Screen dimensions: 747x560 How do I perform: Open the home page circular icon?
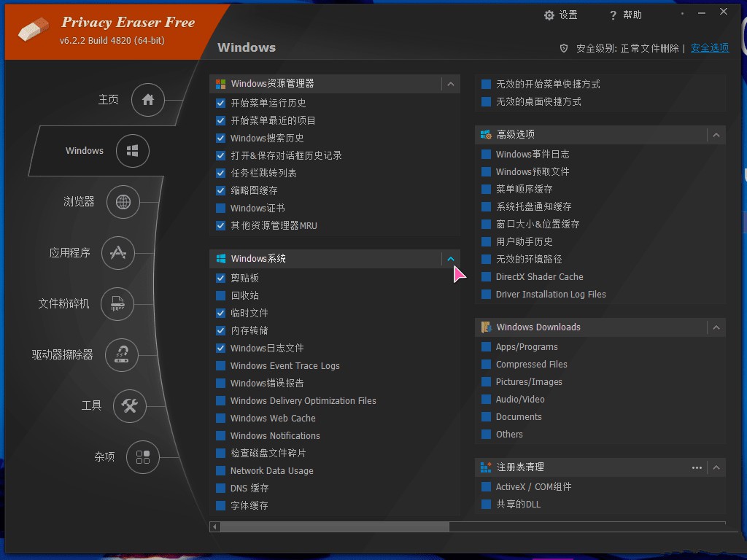[147, 99]
